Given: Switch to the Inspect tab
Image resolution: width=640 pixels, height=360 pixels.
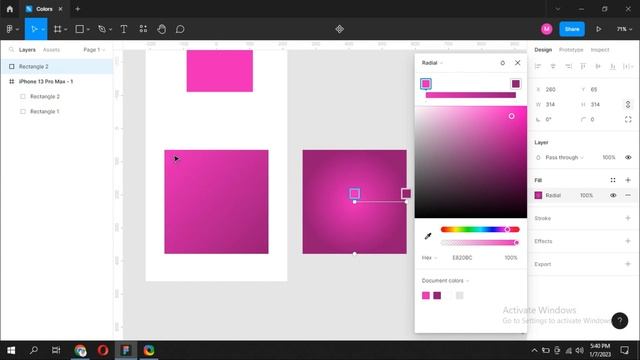Looking at the screenshot, I should coord(600,49).
